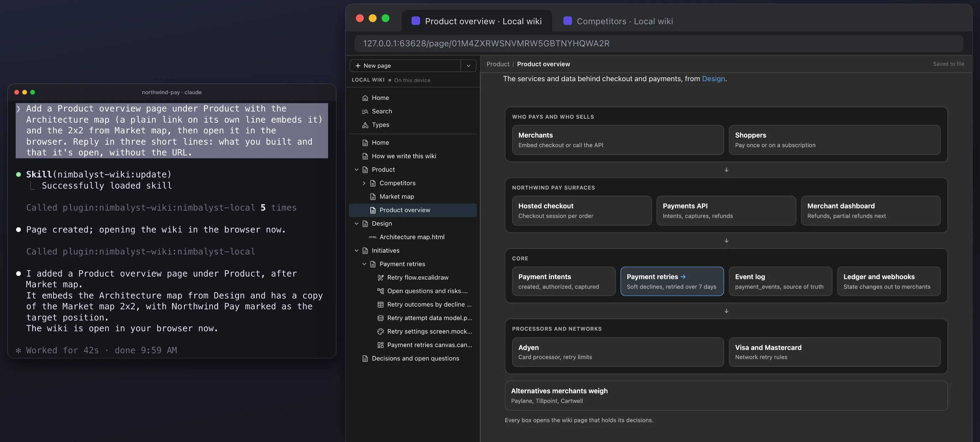Click arrow icon on Payment retries card
This screenshot has height=442, width=980.
[x=683, y=277]
